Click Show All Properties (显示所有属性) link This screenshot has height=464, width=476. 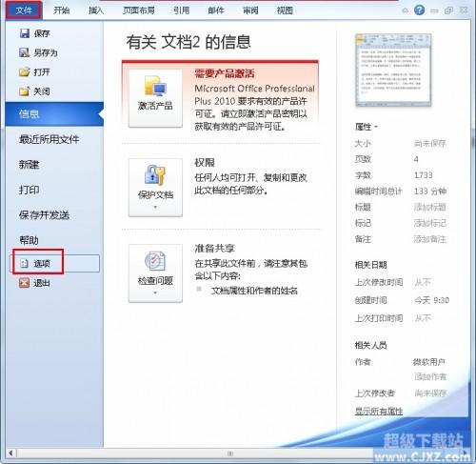pyautogui.click(x=379, y=412)
